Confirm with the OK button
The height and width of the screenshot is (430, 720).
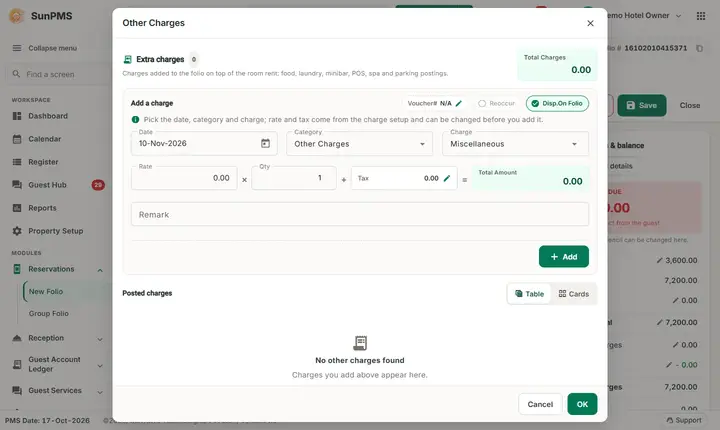pyautogui.click(x=582, y=404)
